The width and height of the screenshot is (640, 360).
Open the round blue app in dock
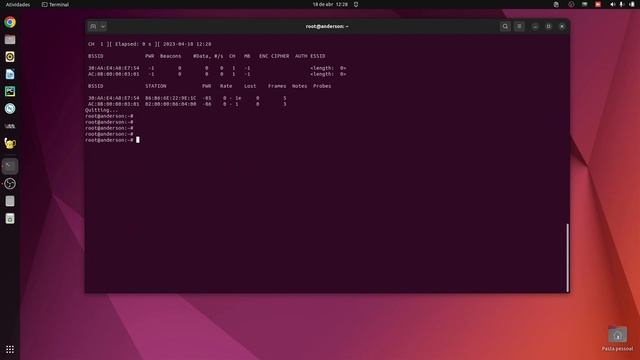(10, 108)
